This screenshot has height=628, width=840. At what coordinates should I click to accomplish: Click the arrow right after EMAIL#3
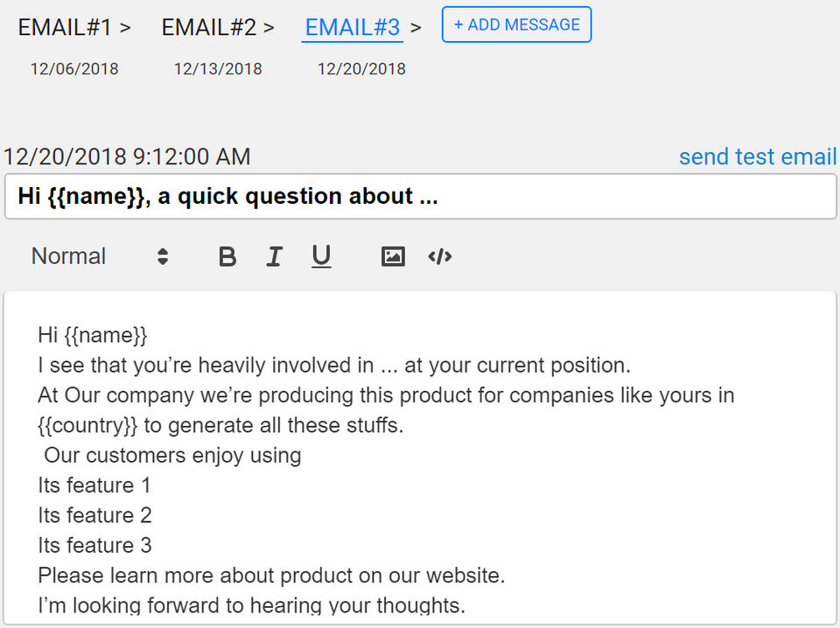[416, 28]
